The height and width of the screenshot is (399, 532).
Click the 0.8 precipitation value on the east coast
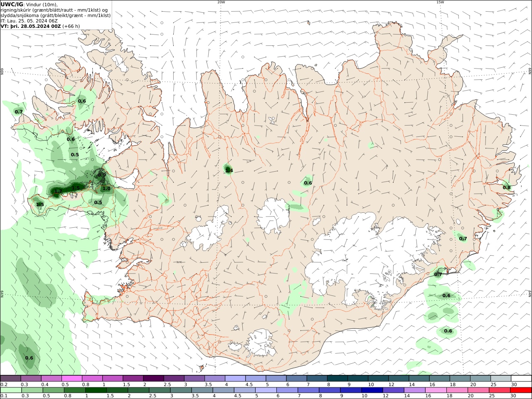(507, 187)
